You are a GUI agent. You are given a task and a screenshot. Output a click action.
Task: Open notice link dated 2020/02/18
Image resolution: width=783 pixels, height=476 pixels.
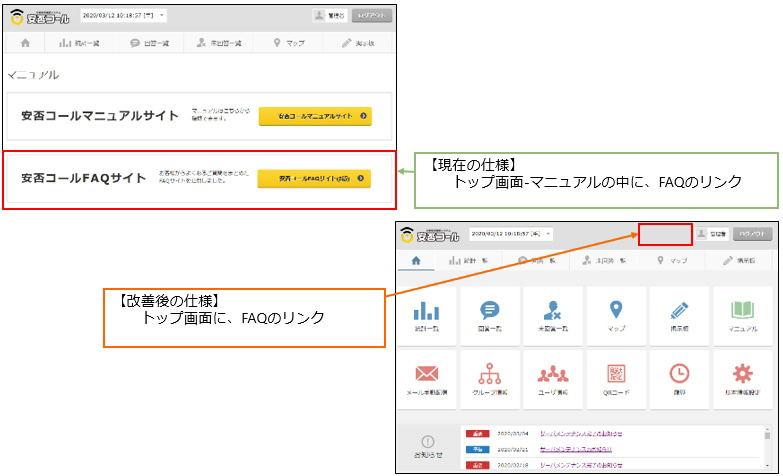click(581, 465)
